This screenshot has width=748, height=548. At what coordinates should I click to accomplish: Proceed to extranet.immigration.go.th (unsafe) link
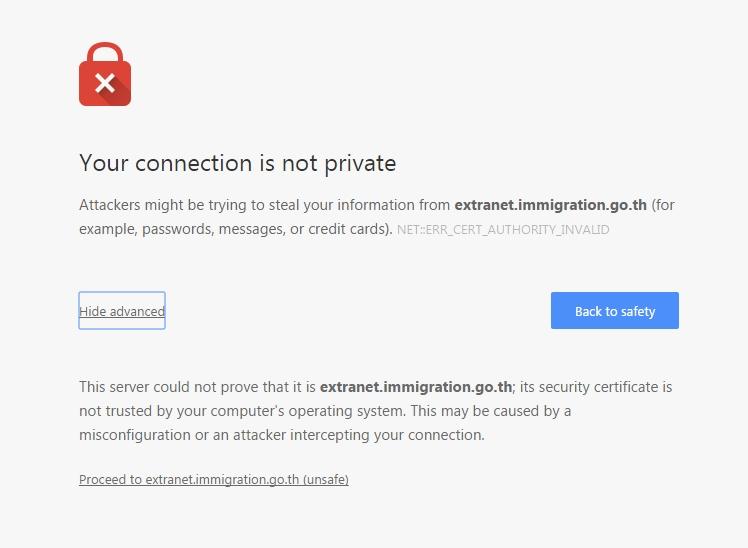214,480
